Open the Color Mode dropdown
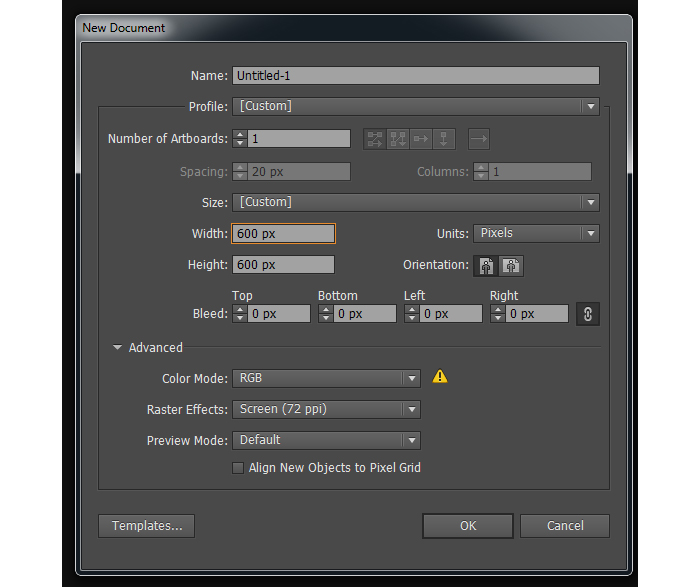The width and height of the screenshot is (700, 587). click(x=325, y=378)
